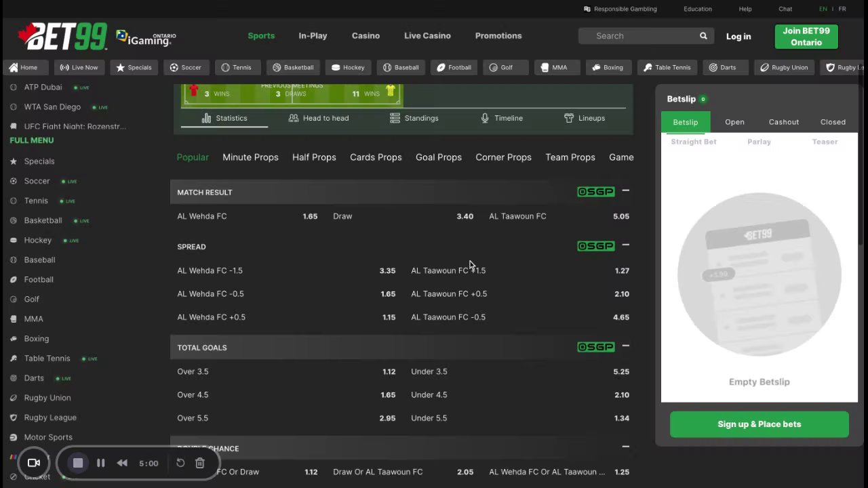Click the Search input field
The height and width of the screenshot is (488, 868).
[637, 36]
